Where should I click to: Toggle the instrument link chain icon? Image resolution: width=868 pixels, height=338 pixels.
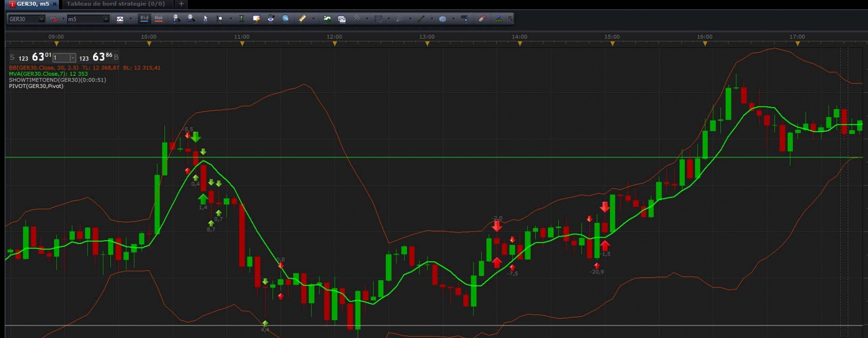[53, 19]
